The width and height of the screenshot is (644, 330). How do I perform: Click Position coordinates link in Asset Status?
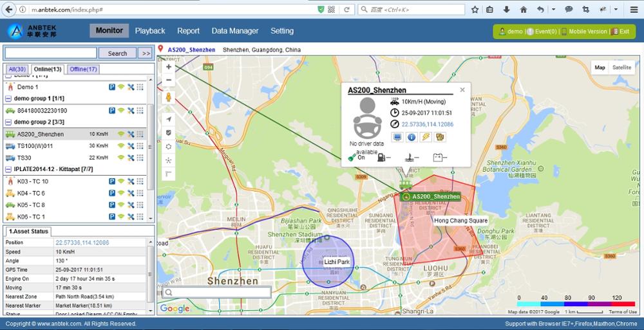82,243
